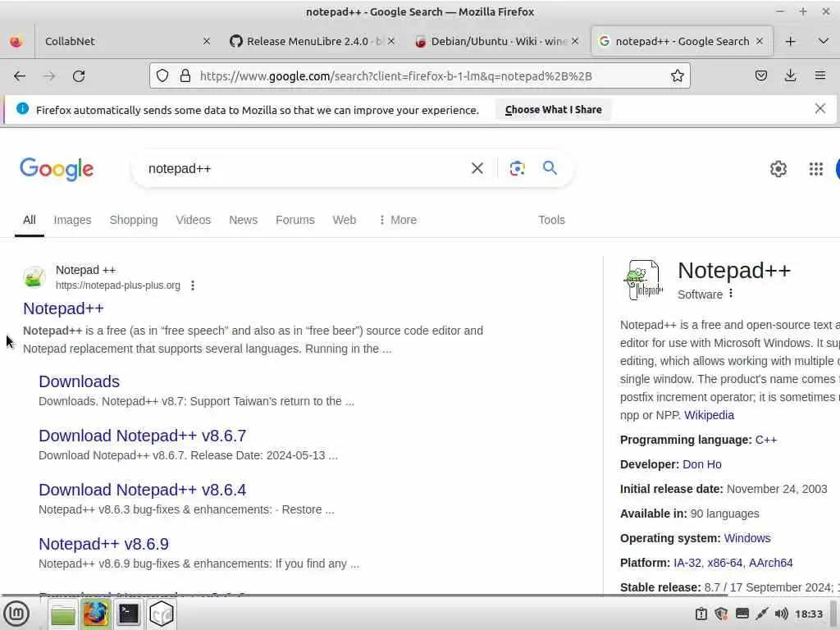The width and height of the screenshot is (840, 630).
Task: Close the Debian/Ubuntu Wiki tab
Action: point(575,41)
